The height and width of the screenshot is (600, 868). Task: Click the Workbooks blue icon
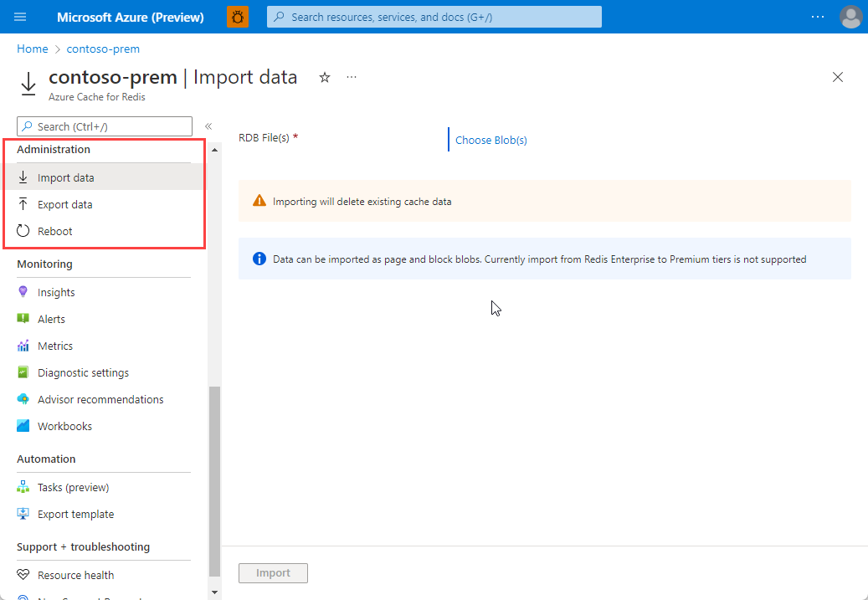click(x=23, y=426)
